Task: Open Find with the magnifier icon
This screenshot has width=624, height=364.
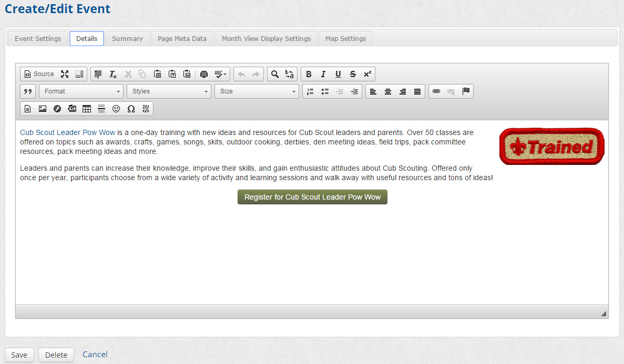Action: [x=274, y=74]
